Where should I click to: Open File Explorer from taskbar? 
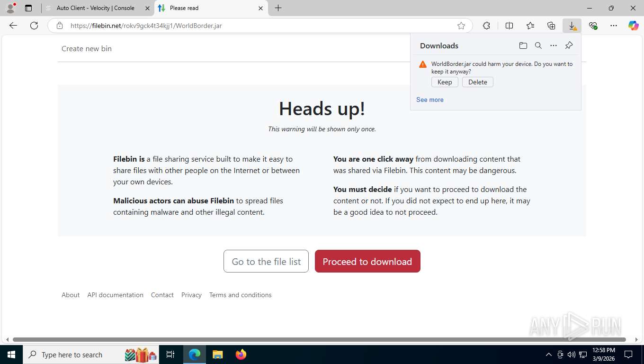coord(217,355)
